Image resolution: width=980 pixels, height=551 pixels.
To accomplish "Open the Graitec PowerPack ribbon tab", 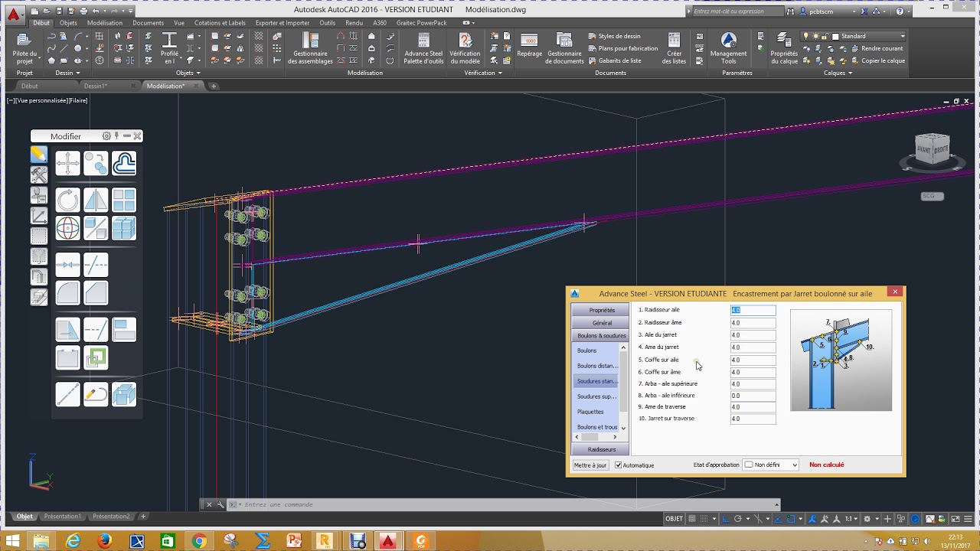I will coord(421,23).
